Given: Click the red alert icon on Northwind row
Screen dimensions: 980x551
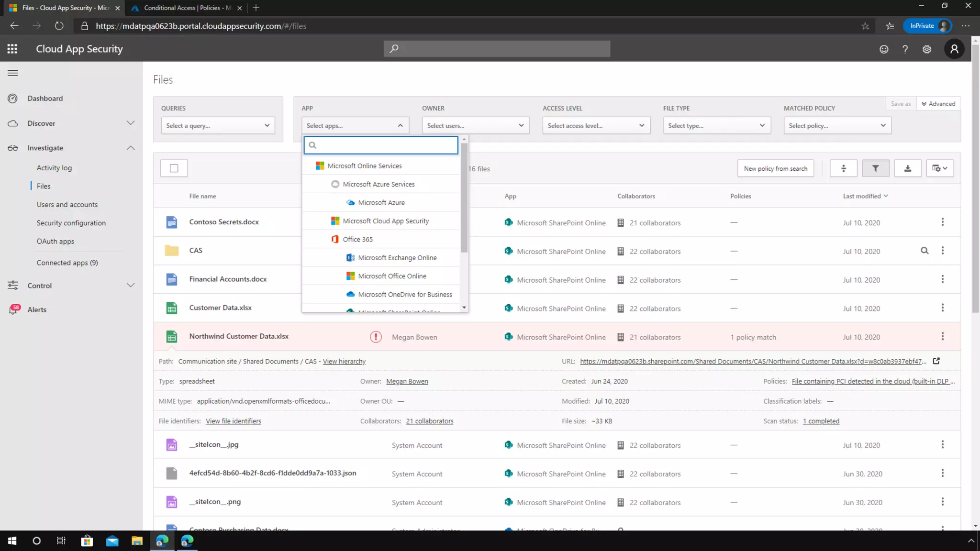Looking at the screenshot, I should [x=376, y=337].
